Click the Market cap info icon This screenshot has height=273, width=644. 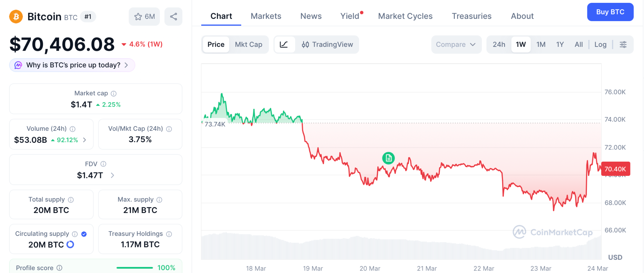[114, 93]
